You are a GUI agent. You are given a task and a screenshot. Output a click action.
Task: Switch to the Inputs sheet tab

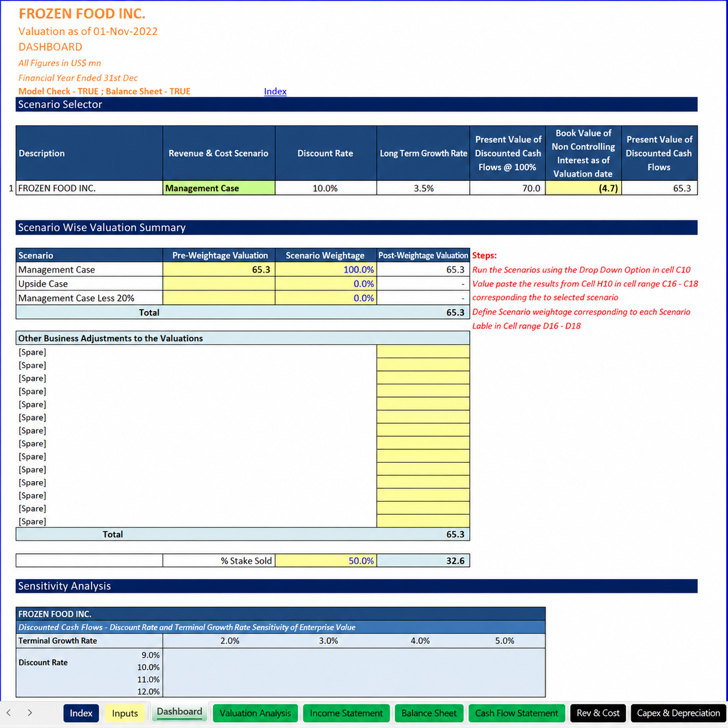pyautogui.click(x=125, y=713)
